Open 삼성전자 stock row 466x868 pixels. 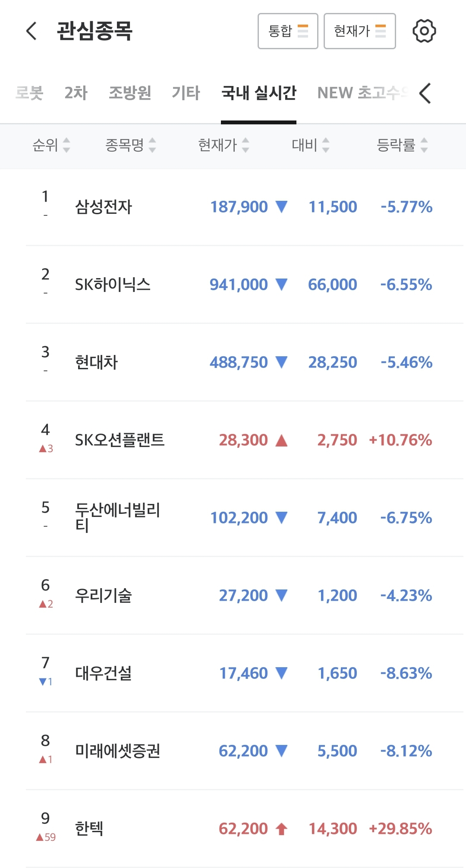click(x=104, y=207)
